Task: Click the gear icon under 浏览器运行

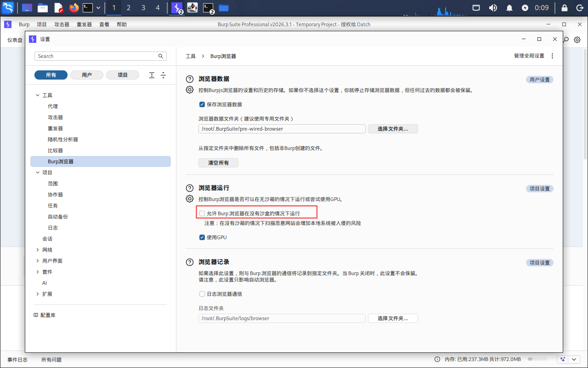Action: [190, 199]
